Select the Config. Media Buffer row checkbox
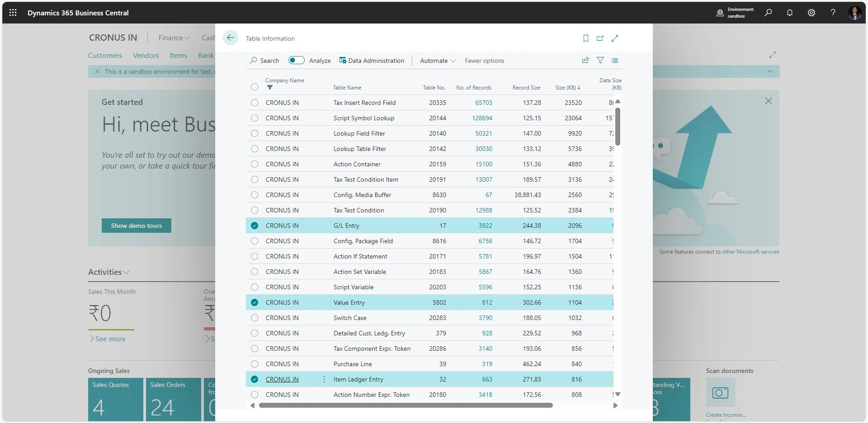 [x=255, y=195]
